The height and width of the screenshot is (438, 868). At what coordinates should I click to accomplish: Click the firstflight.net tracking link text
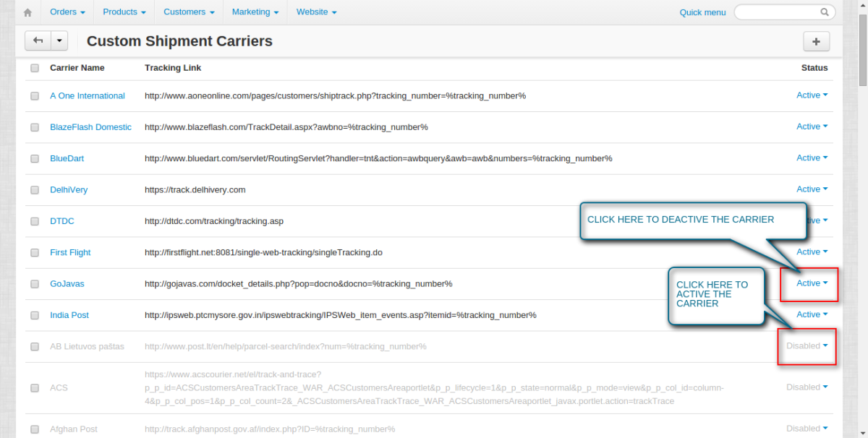click(x=263, y=252)
